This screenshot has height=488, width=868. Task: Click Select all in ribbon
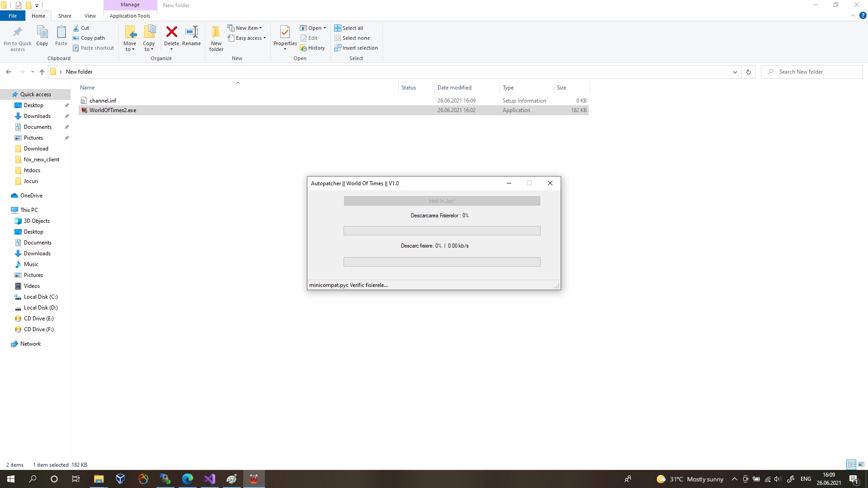tap(349, 28)
